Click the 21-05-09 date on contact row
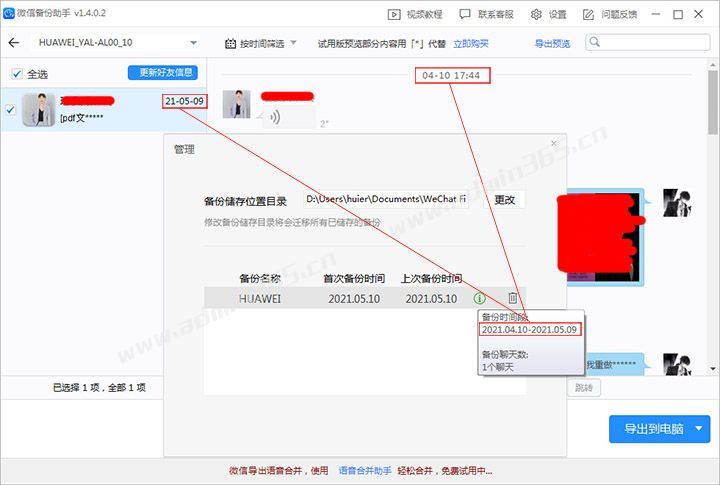Viewport: 720px width, 485px height. pos(185,101)
